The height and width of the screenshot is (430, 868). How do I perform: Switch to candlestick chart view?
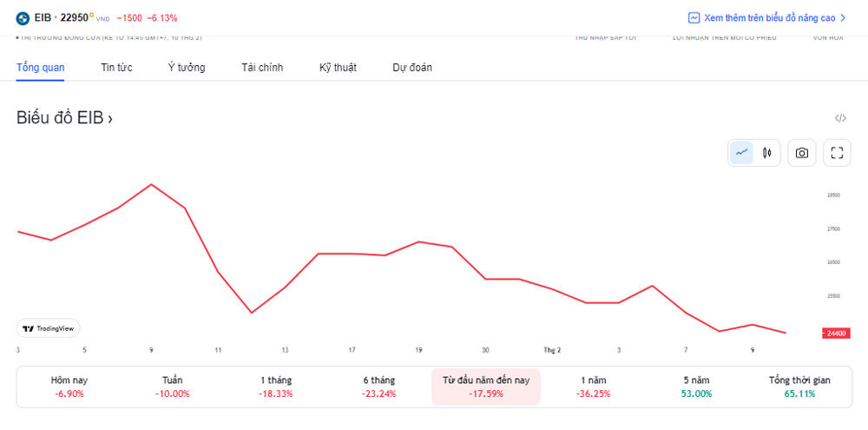point(767,153)
